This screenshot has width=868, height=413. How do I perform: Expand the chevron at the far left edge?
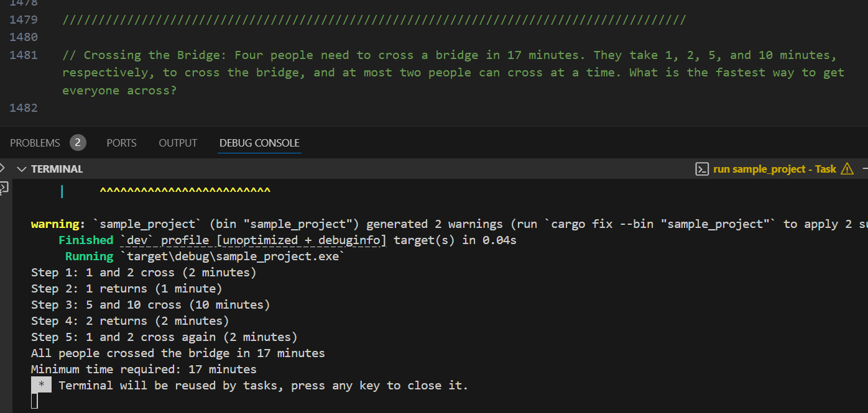[2, 168]
